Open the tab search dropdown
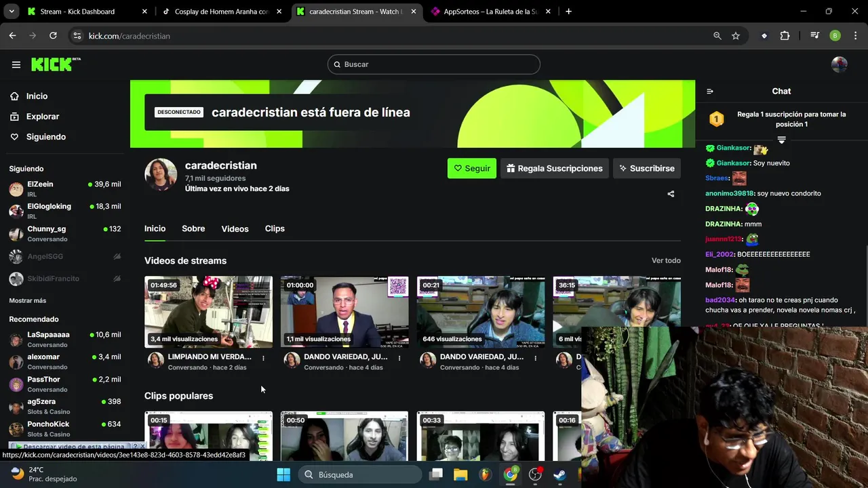 pyautogui.click(x=11, y=12)
